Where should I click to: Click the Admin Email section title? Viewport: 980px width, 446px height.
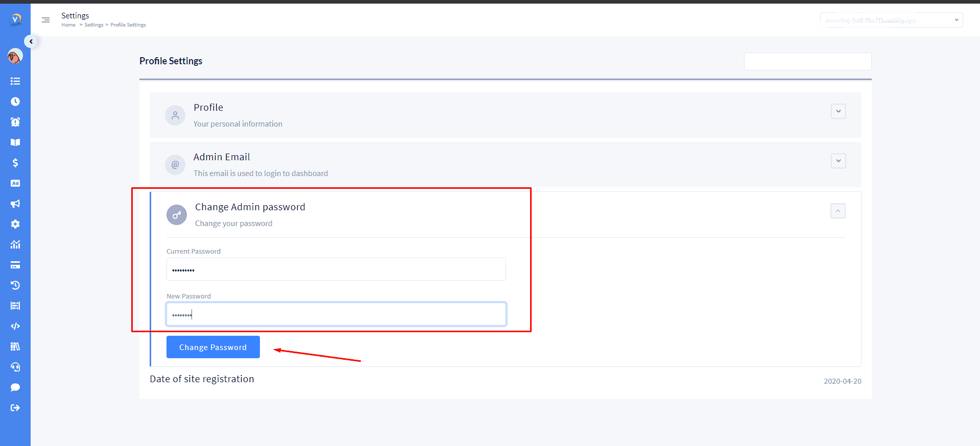click(x=222, y=157)
